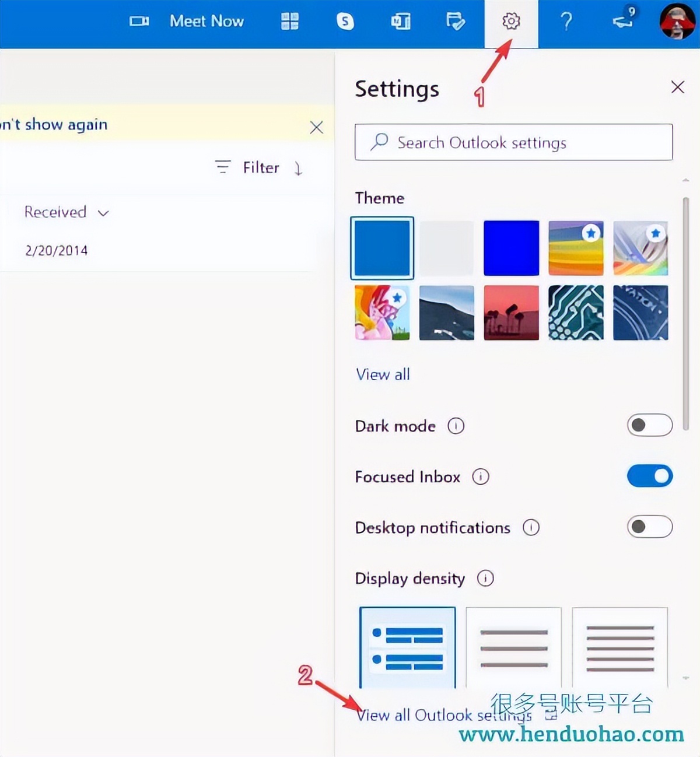Open the sort order arrow beside Filter

pos(298,169)
